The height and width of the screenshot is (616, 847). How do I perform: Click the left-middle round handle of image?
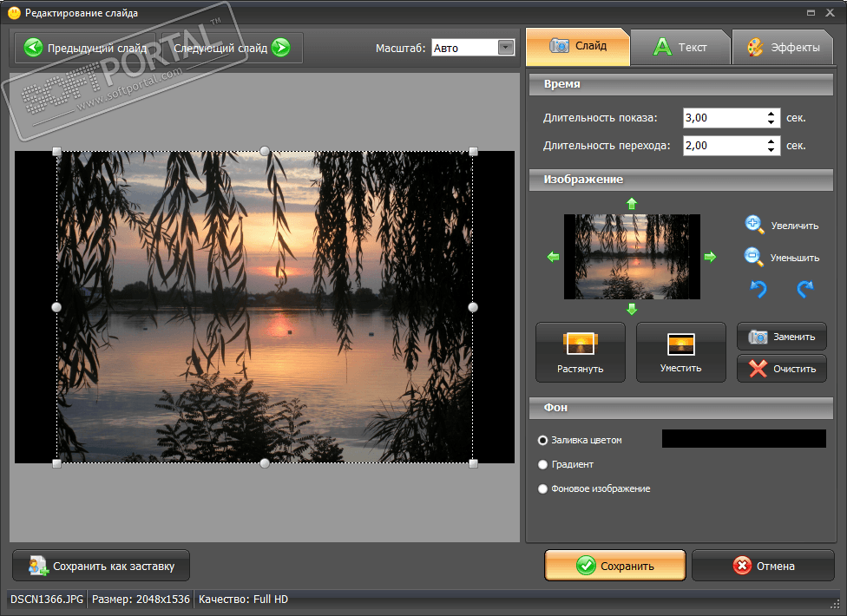tap(56, 307)
